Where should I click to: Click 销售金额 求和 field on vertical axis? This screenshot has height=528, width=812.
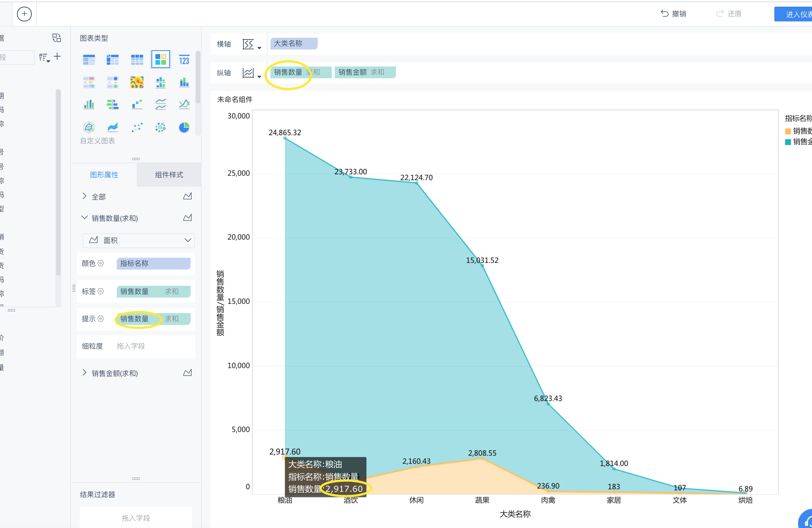tap(365, 72)
